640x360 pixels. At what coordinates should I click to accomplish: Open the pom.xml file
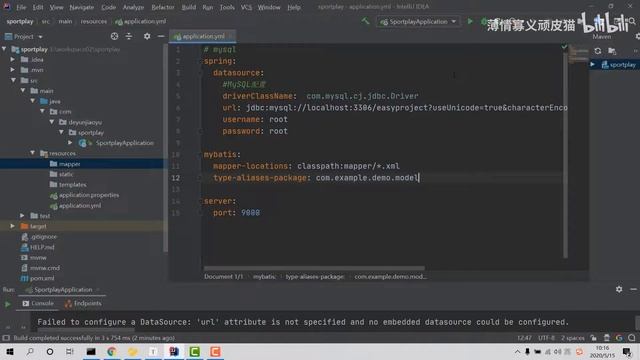click(42, 278)
